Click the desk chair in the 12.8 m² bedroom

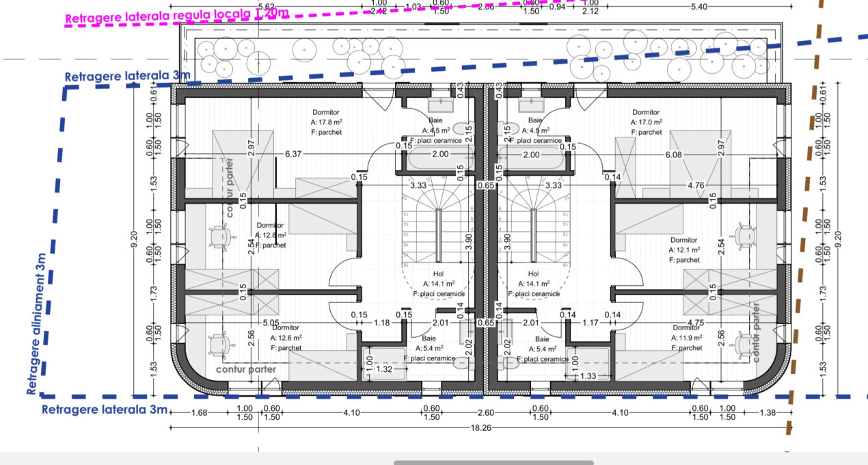219,237
